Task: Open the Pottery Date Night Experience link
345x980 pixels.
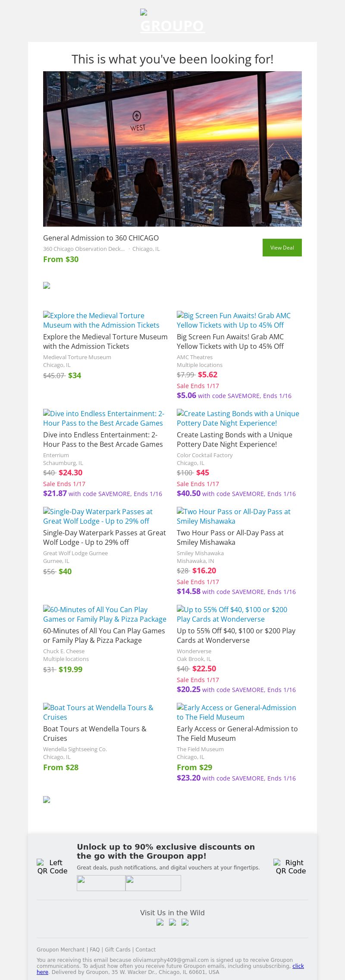Action: [238, 418]
